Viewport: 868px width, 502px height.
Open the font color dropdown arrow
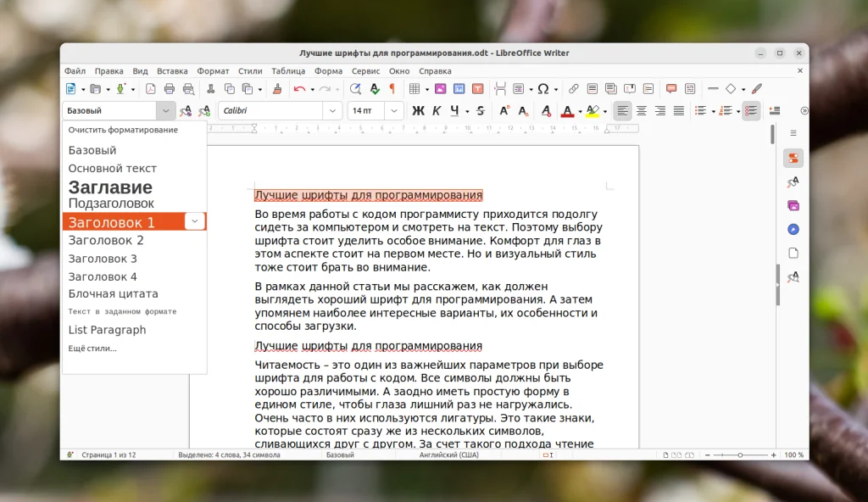pyautogui.click(x=581, y=110)
